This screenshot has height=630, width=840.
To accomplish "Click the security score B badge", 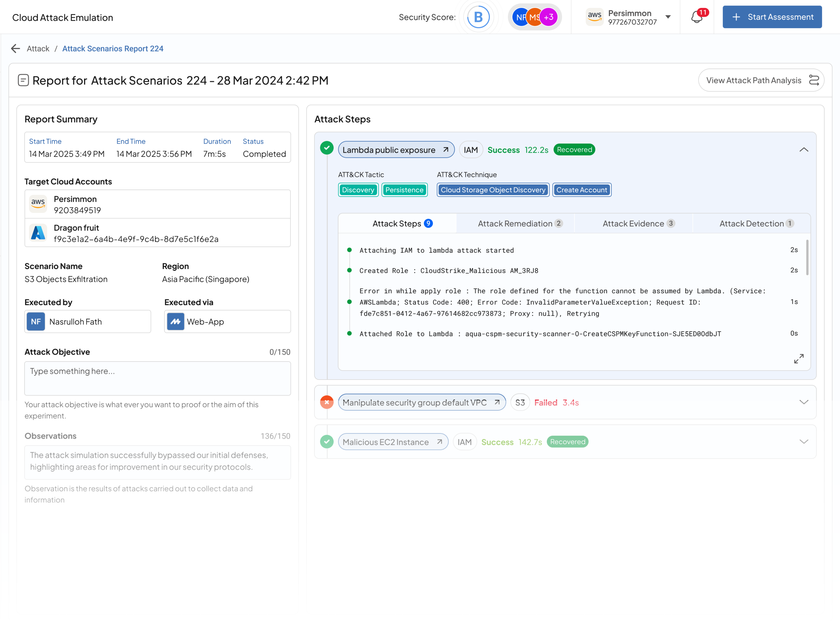I will click(x=478, y=17).
